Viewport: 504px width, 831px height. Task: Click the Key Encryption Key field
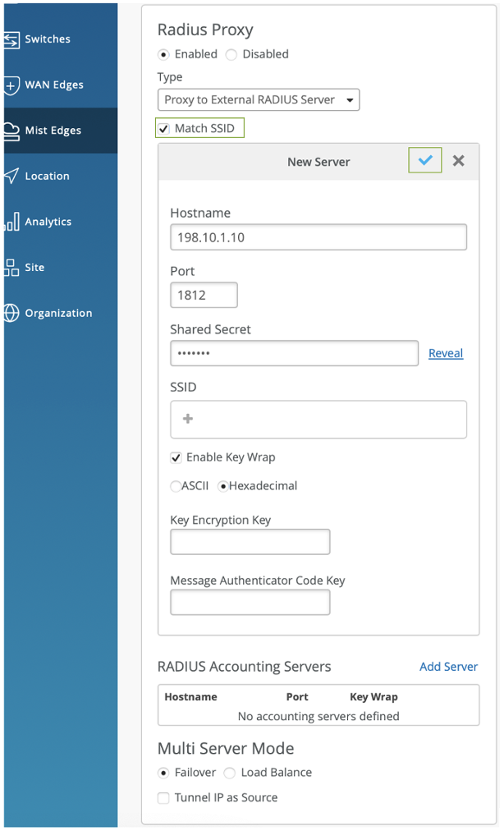pos(250,542)
